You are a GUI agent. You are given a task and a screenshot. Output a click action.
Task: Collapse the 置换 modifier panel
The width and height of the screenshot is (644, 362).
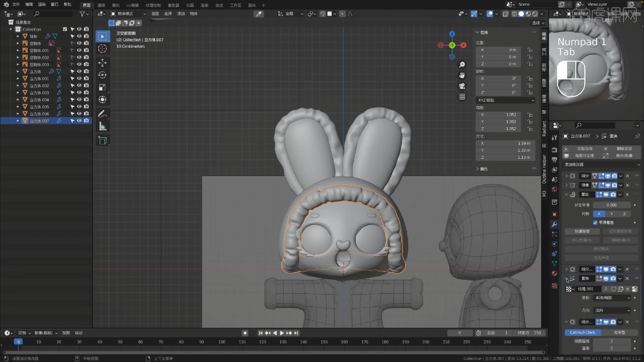click(566, 279)
